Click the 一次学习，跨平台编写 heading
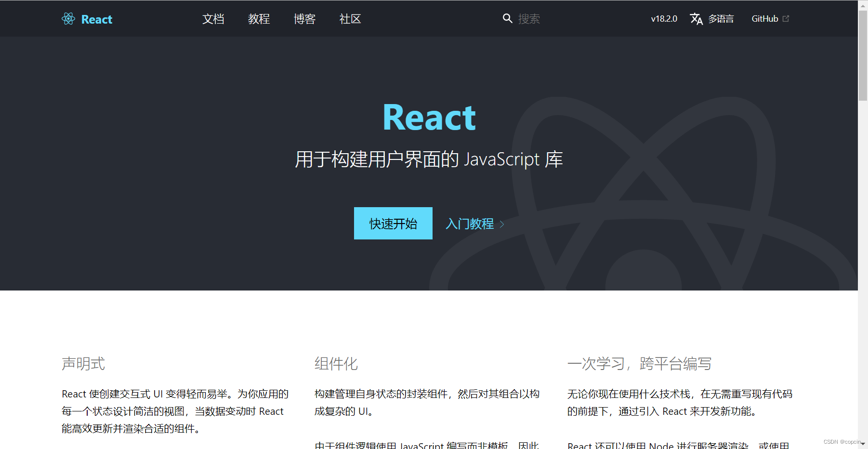The height and width of the screenshot is (449, 868). click(x=639, y=364)
